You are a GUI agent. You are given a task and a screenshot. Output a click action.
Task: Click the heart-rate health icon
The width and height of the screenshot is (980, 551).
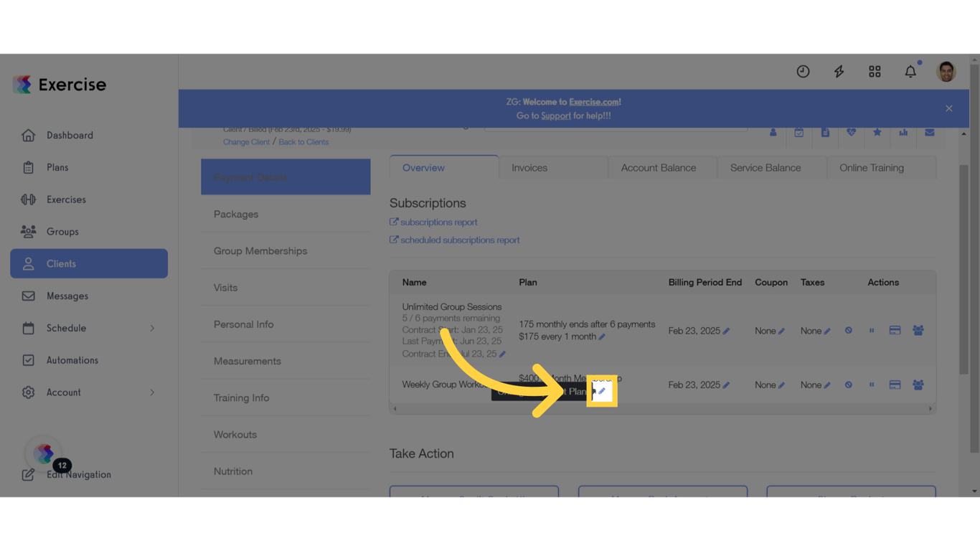tap(851, 132)
